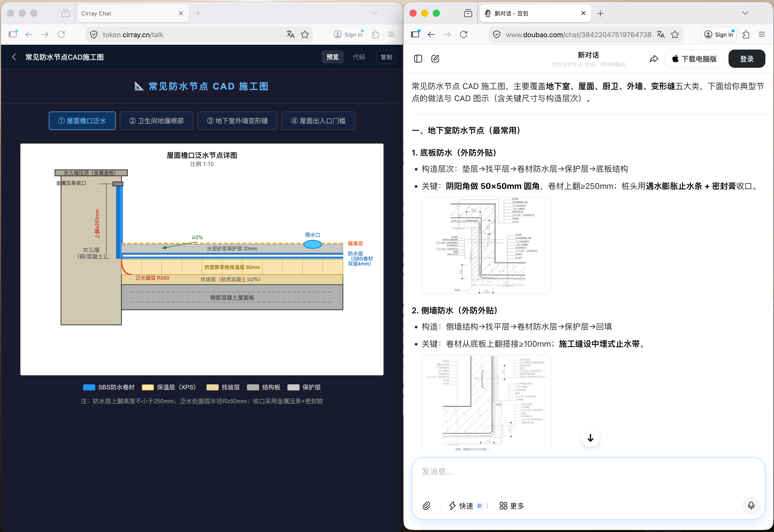Screen dimensions: 774x532
Task: Start voice input with microphone icon
Action: [751, 506]
